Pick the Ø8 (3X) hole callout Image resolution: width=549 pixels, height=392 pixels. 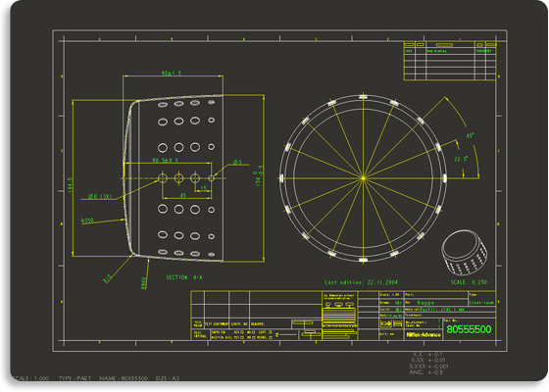100,196
